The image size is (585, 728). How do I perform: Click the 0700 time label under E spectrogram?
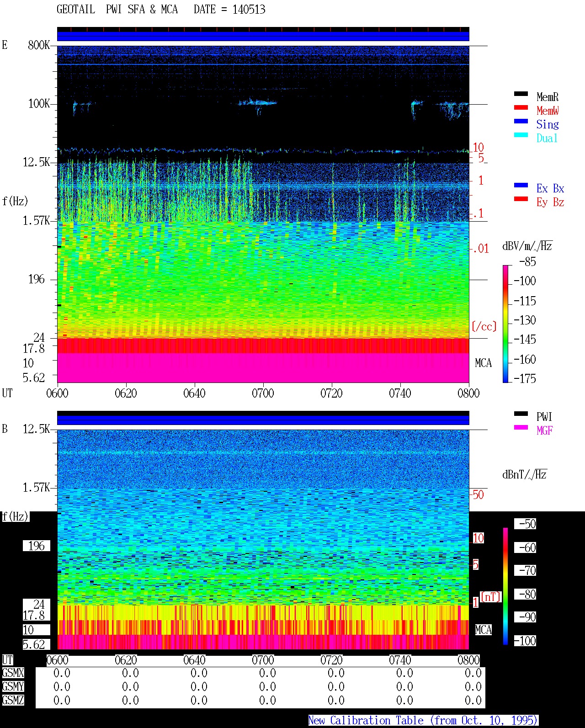coord(263,393)
